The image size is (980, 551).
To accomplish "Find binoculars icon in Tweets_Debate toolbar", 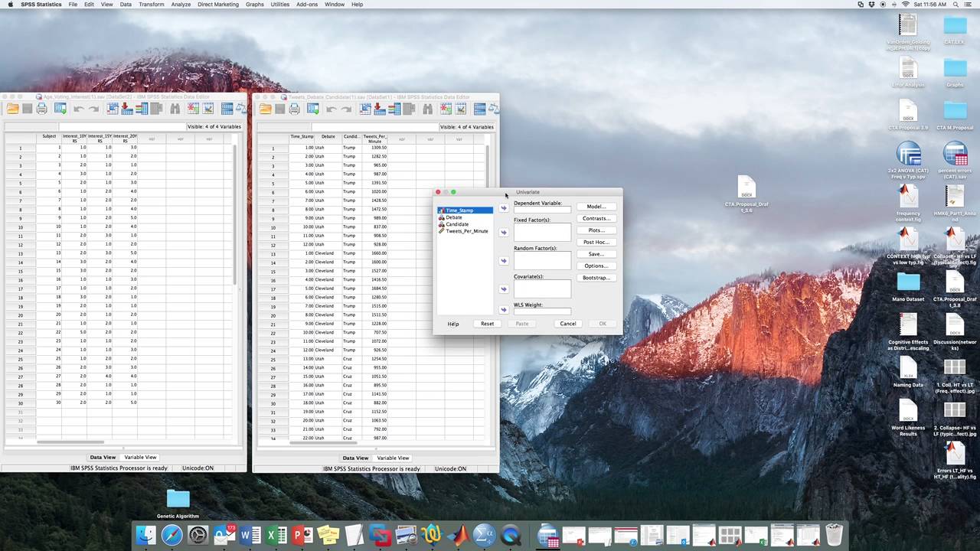I will point(428,109).
